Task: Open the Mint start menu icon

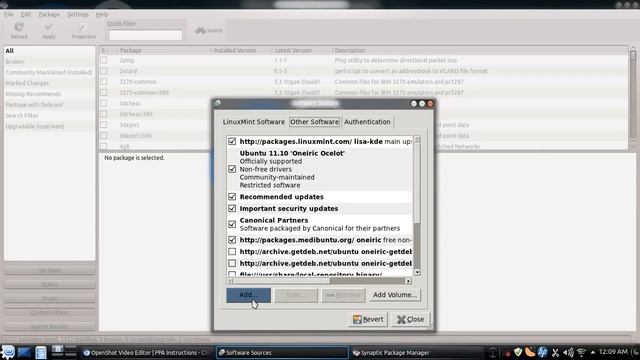Action: [8, 352]
